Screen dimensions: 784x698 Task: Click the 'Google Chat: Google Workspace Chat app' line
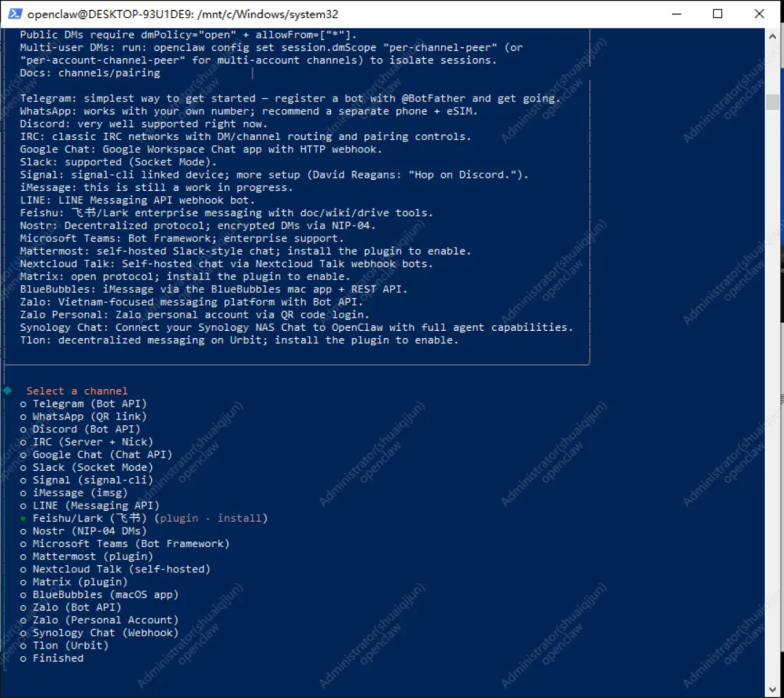click(x=201, y=149)
